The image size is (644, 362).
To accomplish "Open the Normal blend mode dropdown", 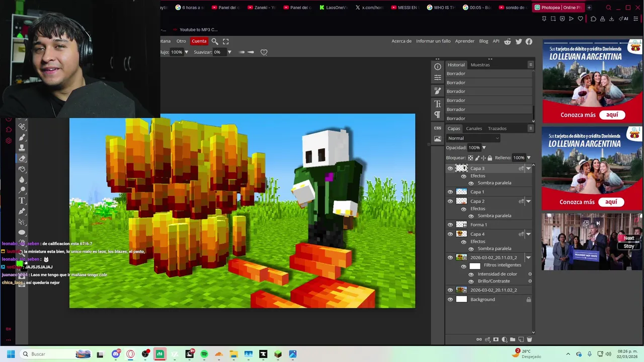I will 473,138.
